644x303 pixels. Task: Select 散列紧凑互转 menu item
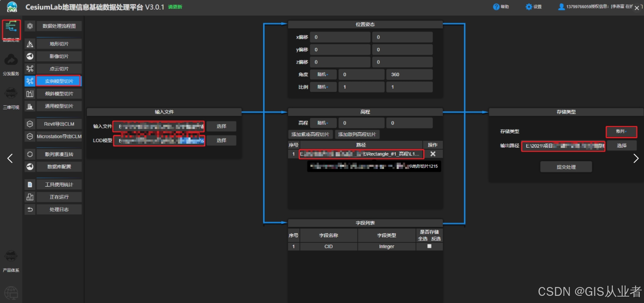pyautogui.click(x=59, y=154)
